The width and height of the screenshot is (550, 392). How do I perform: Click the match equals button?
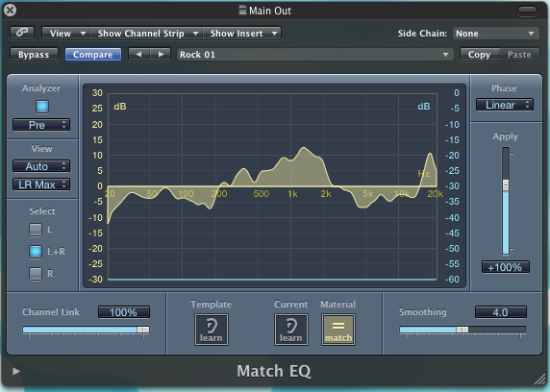pos(338,330)
